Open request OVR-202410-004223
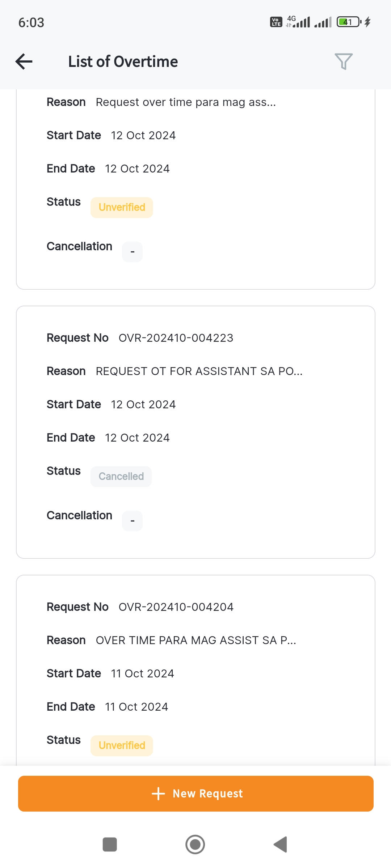 pos(176,338)
